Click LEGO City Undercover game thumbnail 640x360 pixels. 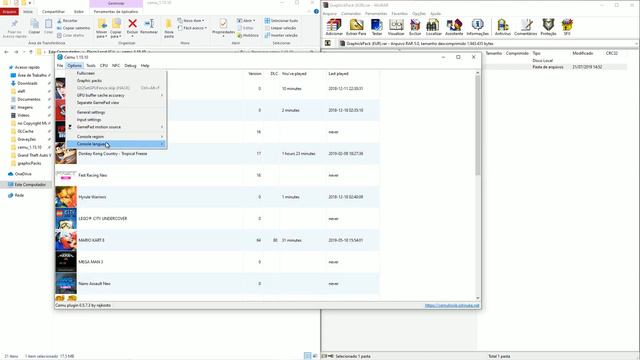click(66, 219)
